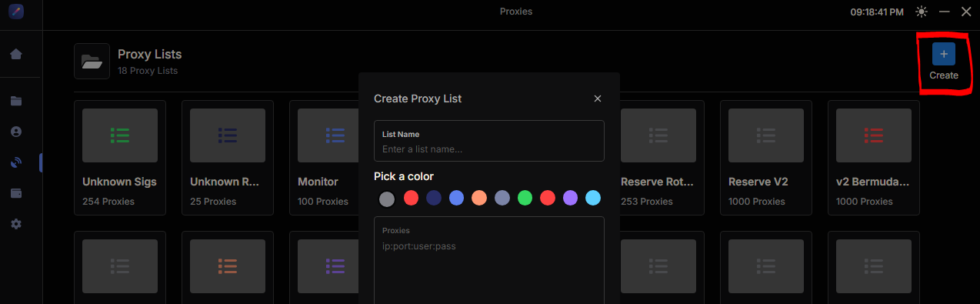Click the "100 Proxies" count text
Viewport: 980px width, 304px height.
tap(323, 202)
